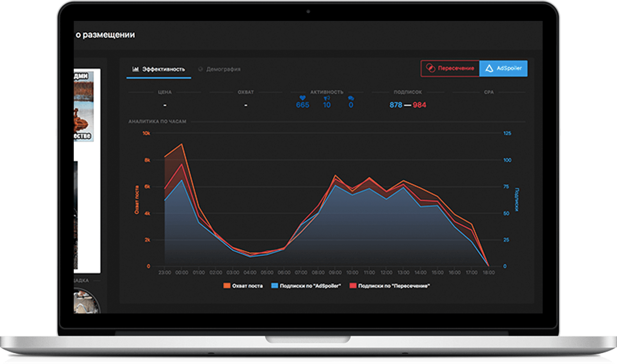Click the red subscribers value 984
Screen dimensions: 617x364
420,105
